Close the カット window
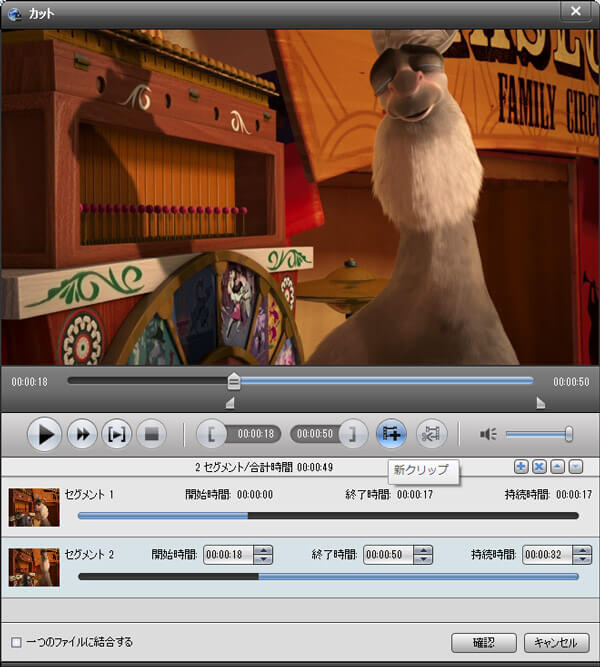Screen dimensions: 600x667 576,11
